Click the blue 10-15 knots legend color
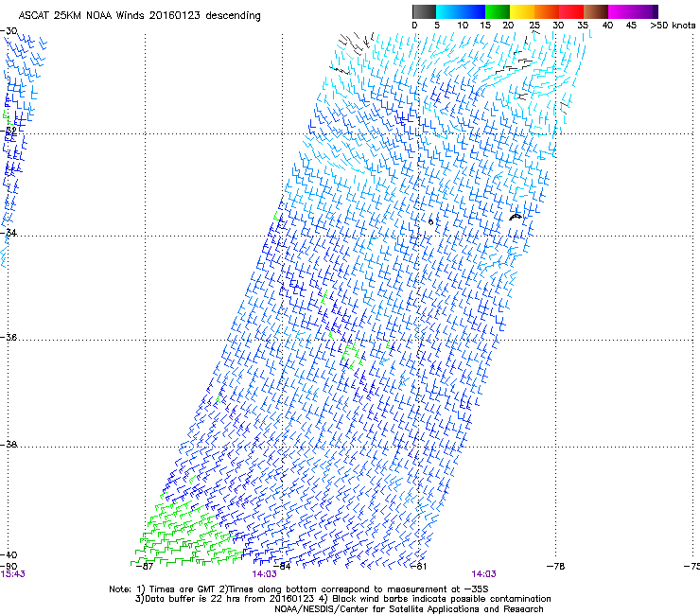Image resolution: width=700 pixels, height=615 pixels. [473, 11]
